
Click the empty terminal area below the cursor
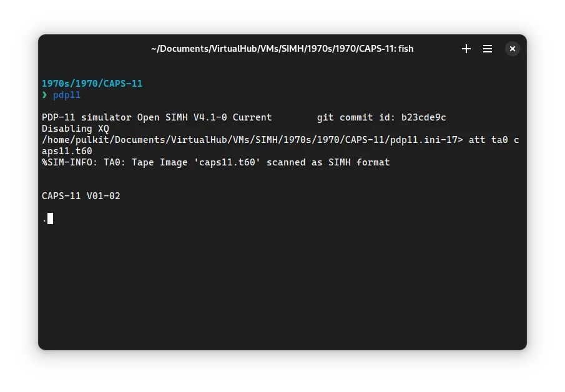[281, 287]
